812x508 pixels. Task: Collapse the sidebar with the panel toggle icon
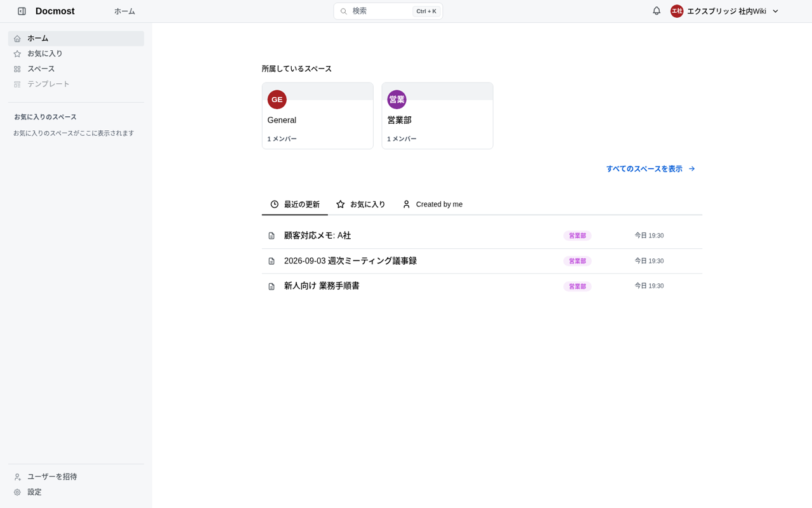pyautogui.click(x=22, y=11)
